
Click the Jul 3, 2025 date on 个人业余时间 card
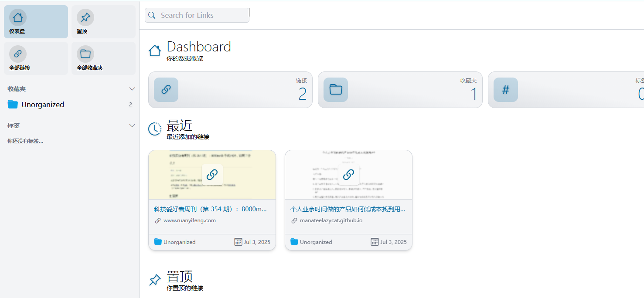394,242
